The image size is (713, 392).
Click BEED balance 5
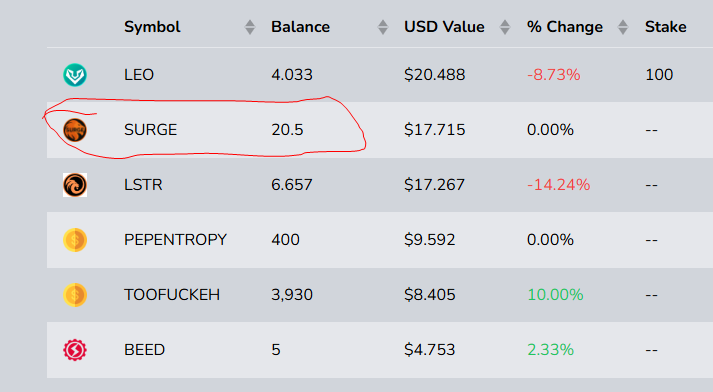pos(276,350)
